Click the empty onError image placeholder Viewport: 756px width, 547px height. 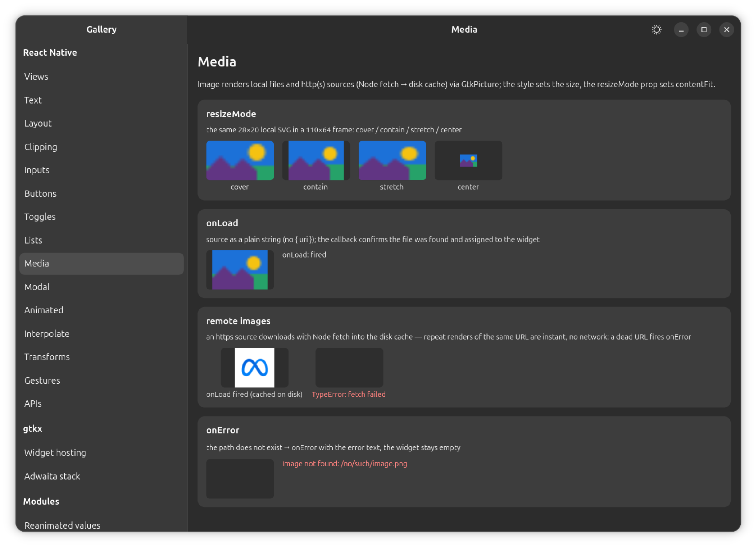(x=240, y=479)
